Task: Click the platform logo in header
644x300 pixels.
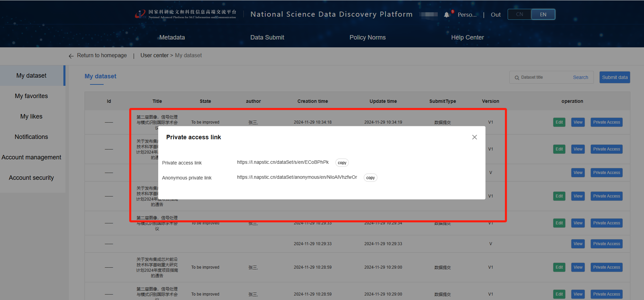Action: tap(140, 14)
